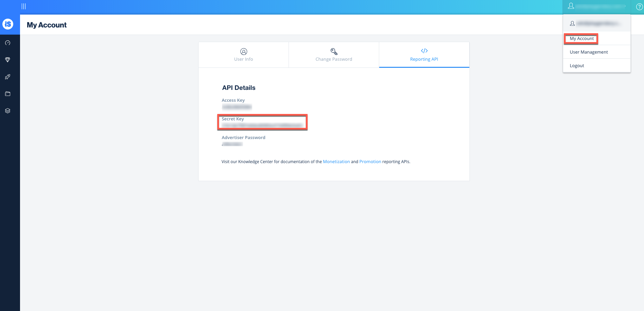The width and height of the screenshot is (644, 311).
Task: Select the Reporting API tab
Action: pos(424,55)
